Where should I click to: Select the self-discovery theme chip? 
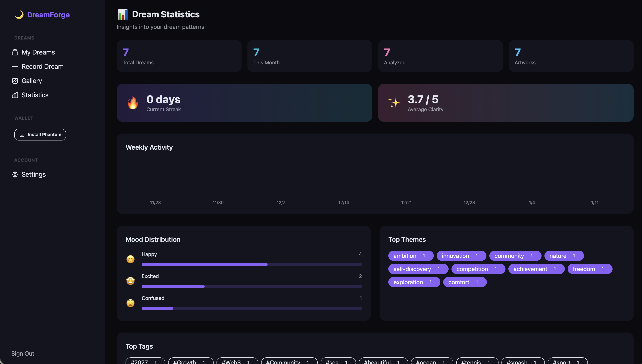click(x=418, y=269)
